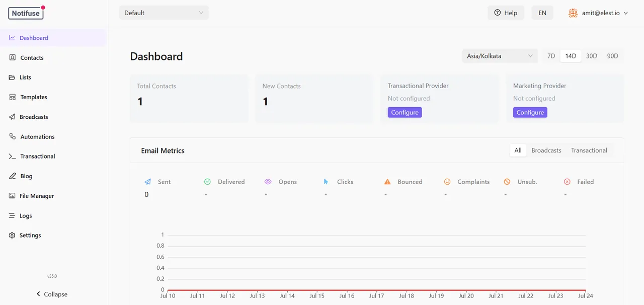Viewport: 644px width, 305px height.
Task: Click the Bounced metric label
Action: [410, 182]
